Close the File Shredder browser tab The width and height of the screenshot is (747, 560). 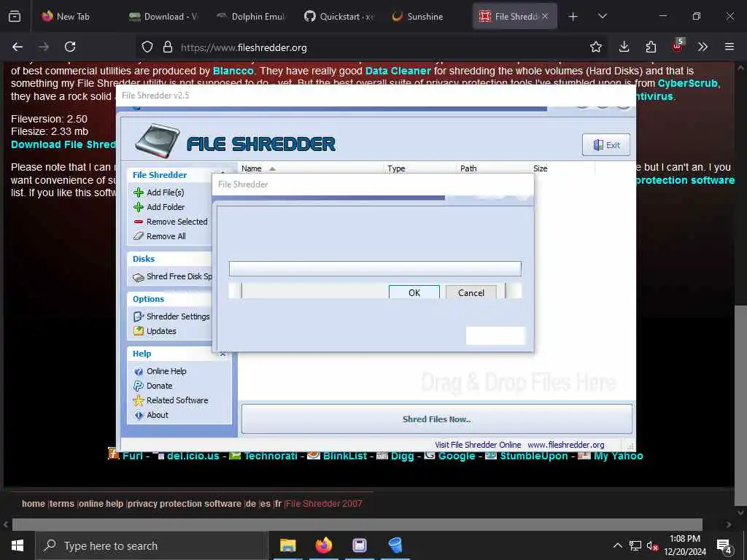545,16
